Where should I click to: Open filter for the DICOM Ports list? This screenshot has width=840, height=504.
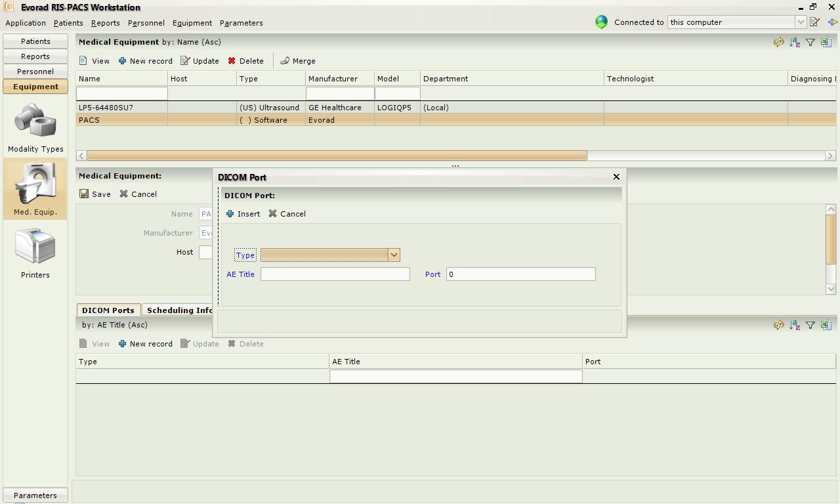tap(810, 325)
